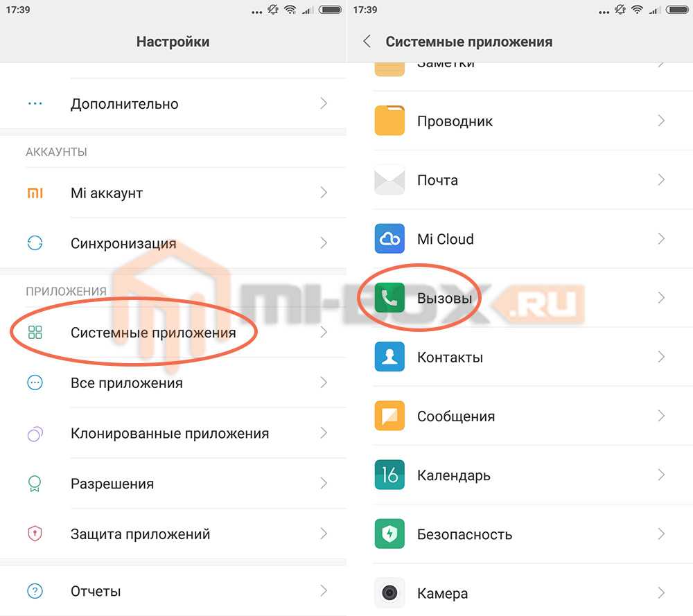The image size is (693, 616).
Task: Click the chevron next to Синхронизация
Action: coord(324,243)
